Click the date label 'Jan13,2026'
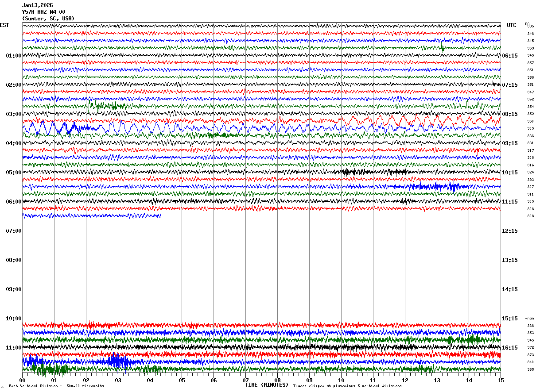The width and height of the screenshot is (536, 392). (37, 5)
